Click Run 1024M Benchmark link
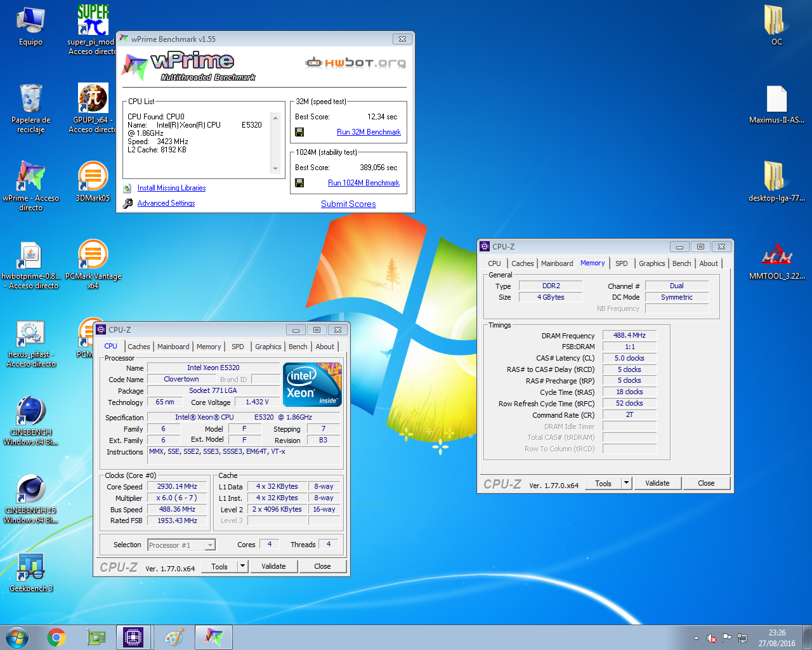This screenshot has width=812, height=650. [363, 183]
